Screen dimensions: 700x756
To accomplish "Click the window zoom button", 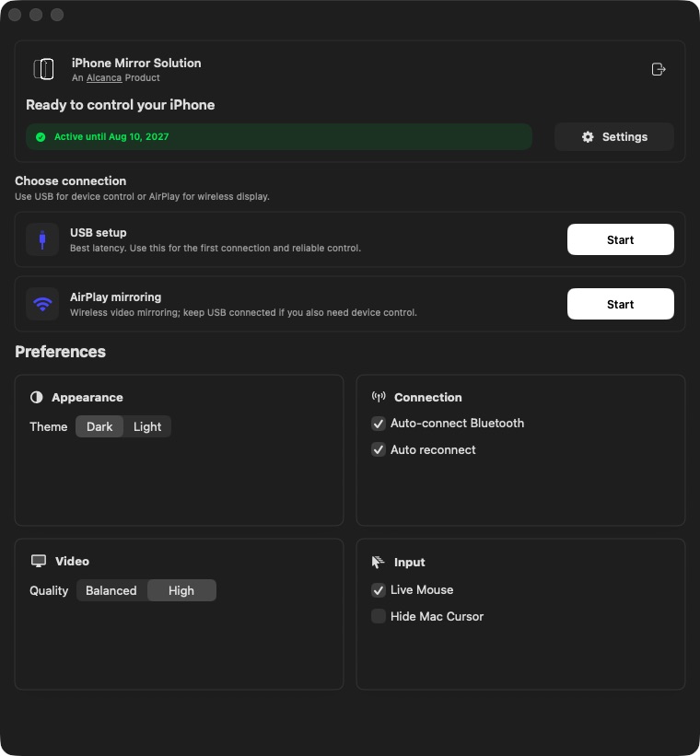I will [57, 15].
